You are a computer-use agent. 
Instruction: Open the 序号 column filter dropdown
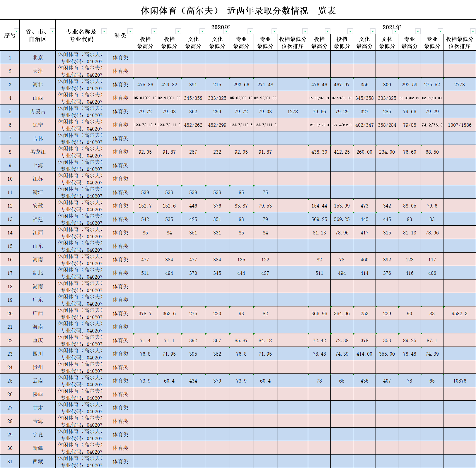(x=16, y=31)
